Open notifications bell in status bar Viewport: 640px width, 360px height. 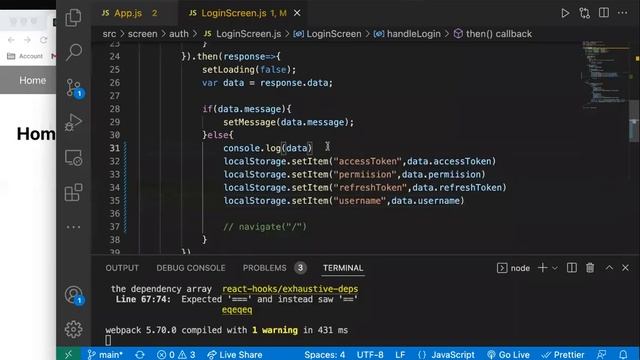pos(623,354)
